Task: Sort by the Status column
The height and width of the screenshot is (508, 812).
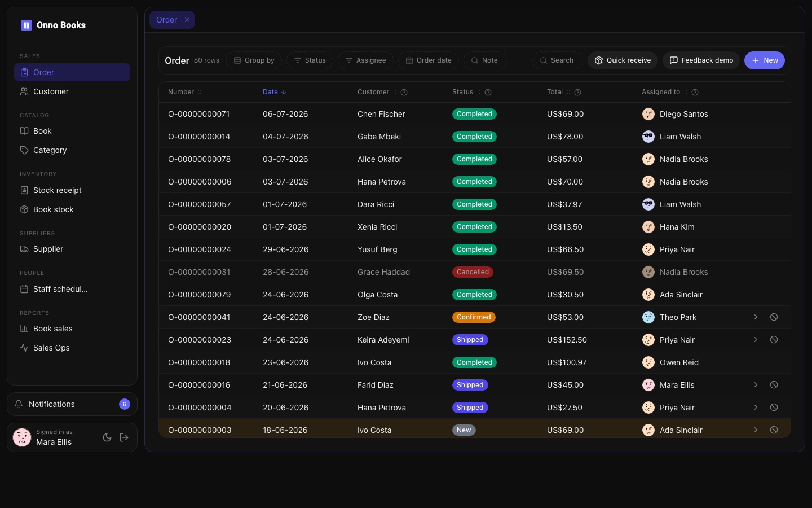Action: (x=466, y=92)
